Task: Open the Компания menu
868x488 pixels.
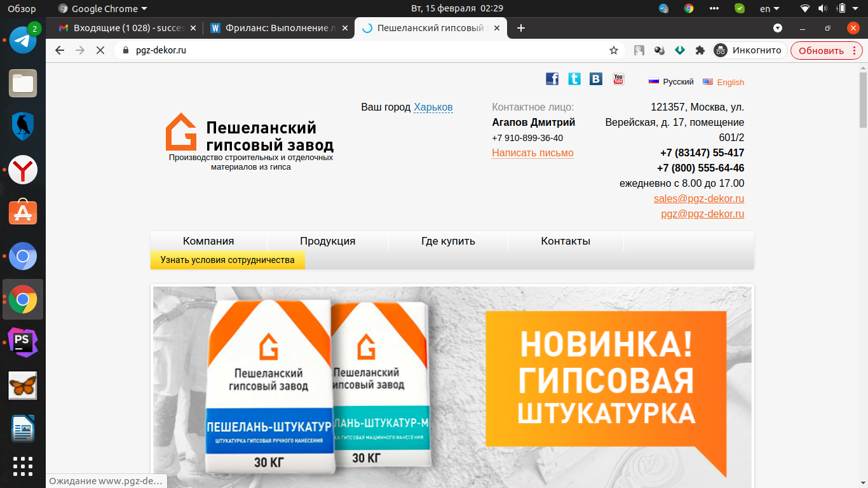Action: pyautogui.click(x=208, y=241)
